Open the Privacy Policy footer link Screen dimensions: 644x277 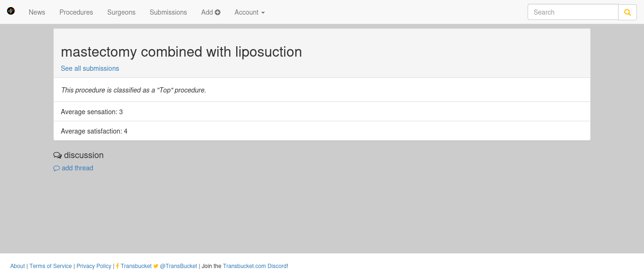click(x=94, y=266)
